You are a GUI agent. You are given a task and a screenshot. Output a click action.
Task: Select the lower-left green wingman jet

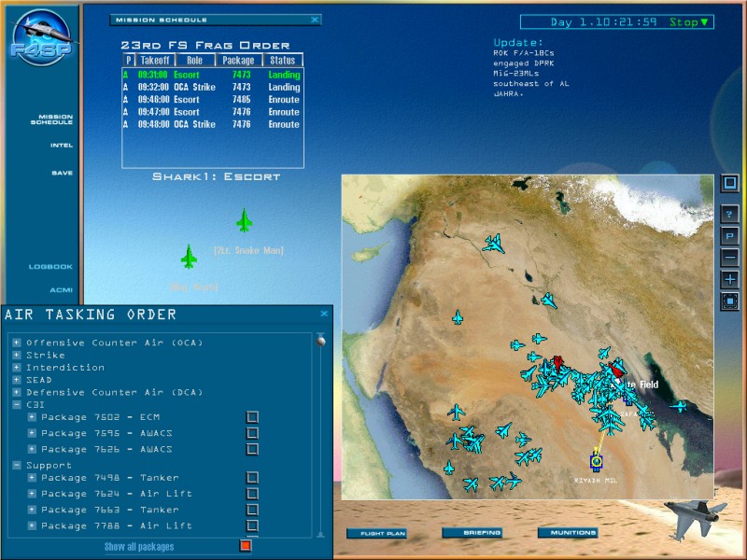(190, 258)
